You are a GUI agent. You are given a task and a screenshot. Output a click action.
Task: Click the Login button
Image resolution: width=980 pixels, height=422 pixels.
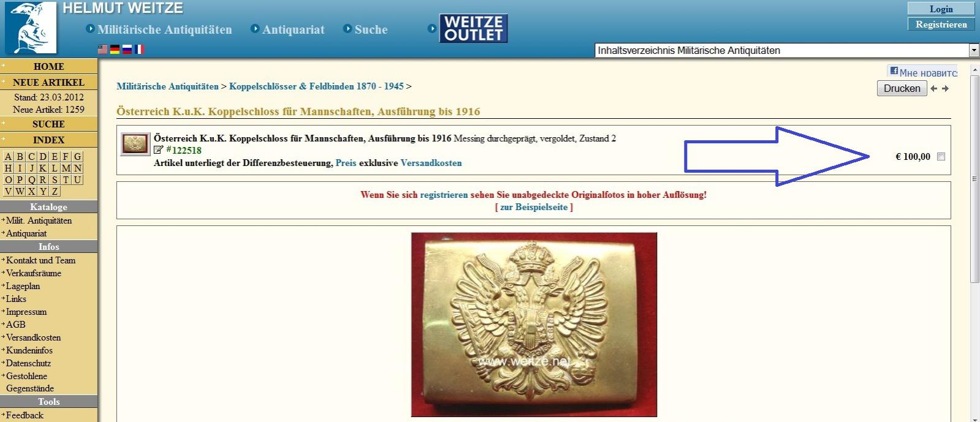[941, 9]
